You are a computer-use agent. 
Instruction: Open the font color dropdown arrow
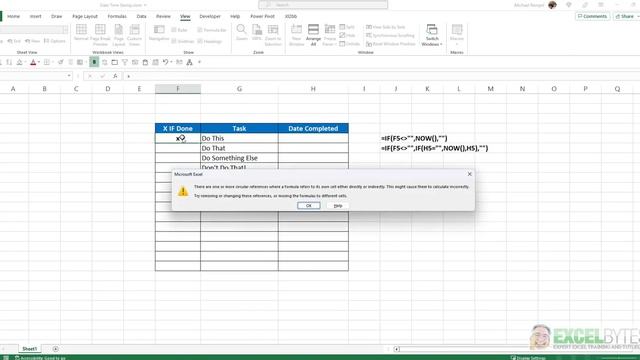(x=39, y=62)
